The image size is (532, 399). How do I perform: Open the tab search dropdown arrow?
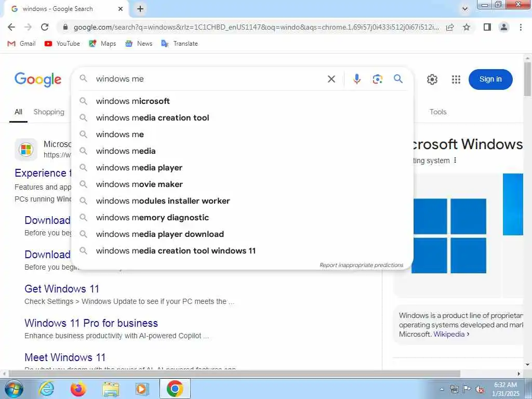[x=465, y=9]
